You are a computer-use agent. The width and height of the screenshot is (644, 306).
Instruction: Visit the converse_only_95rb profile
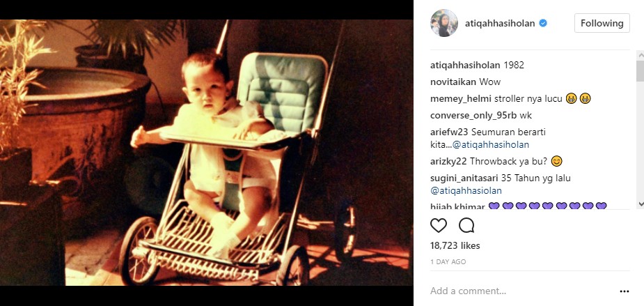pyautogui.click(x=473, y=116)
